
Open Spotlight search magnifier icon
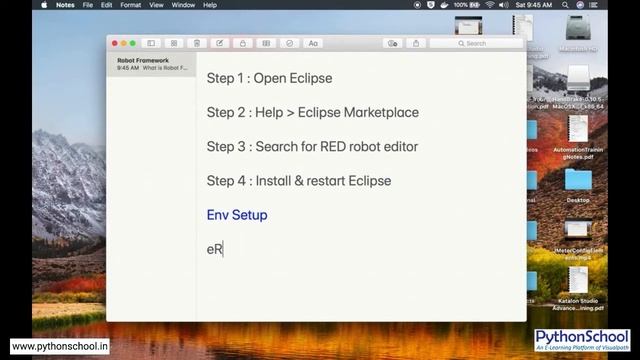(x=565, y=5)
